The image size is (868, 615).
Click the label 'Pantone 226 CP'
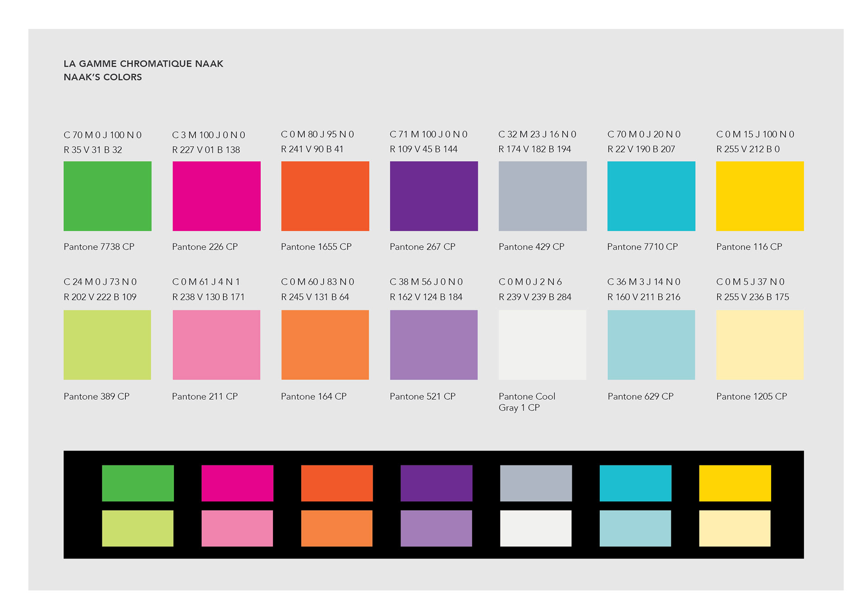click(x=205, y=247)
